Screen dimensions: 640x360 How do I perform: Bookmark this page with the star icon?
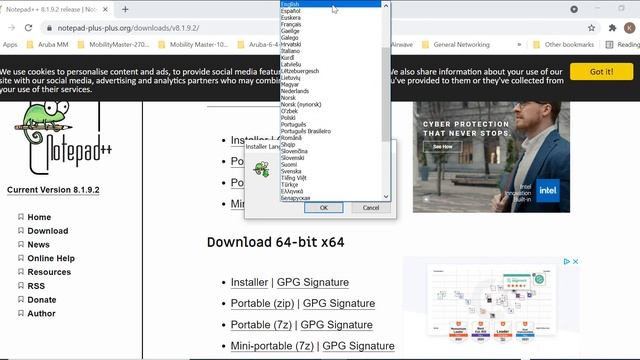point(591,28)
